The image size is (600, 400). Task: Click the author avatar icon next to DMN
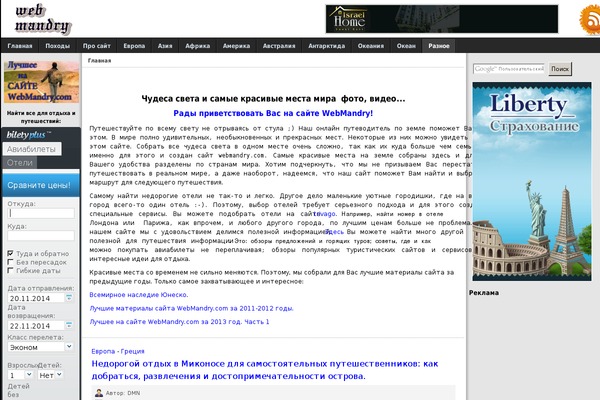click(x=99, y=393)
